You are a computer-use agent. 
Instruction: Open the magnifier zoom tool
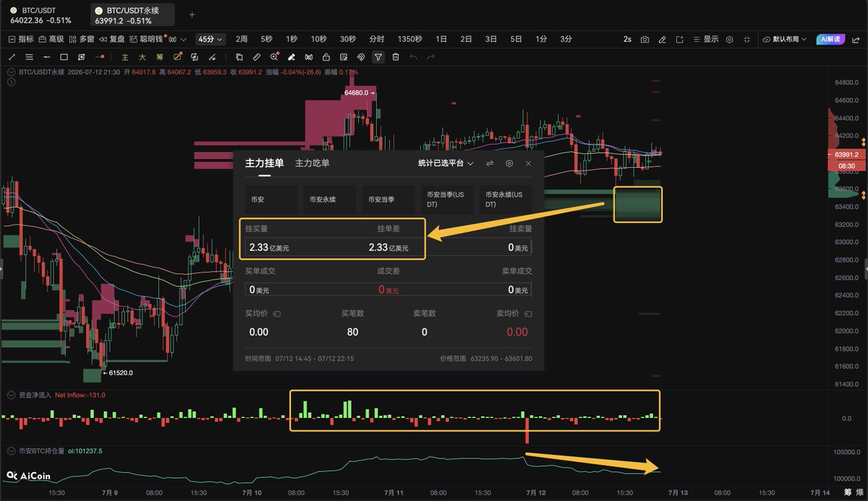[274, 56]
